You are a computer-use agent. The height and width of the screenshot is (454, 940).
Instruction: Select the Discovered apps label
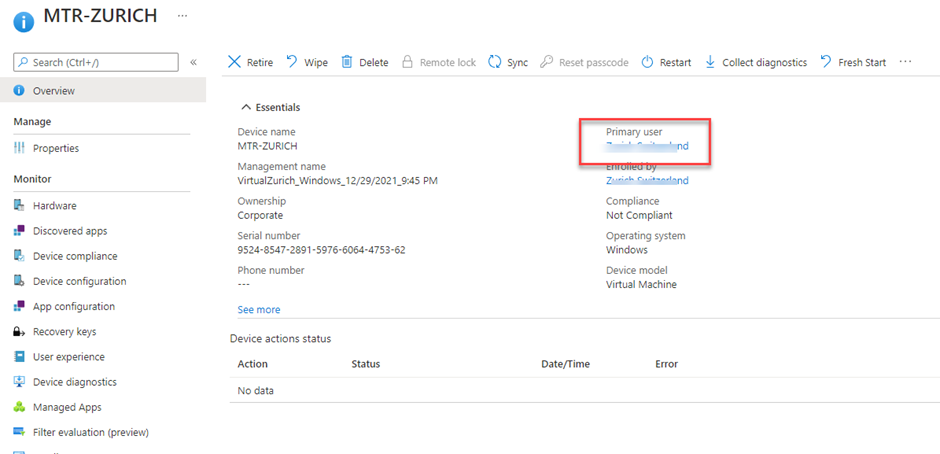click(70, 231)
